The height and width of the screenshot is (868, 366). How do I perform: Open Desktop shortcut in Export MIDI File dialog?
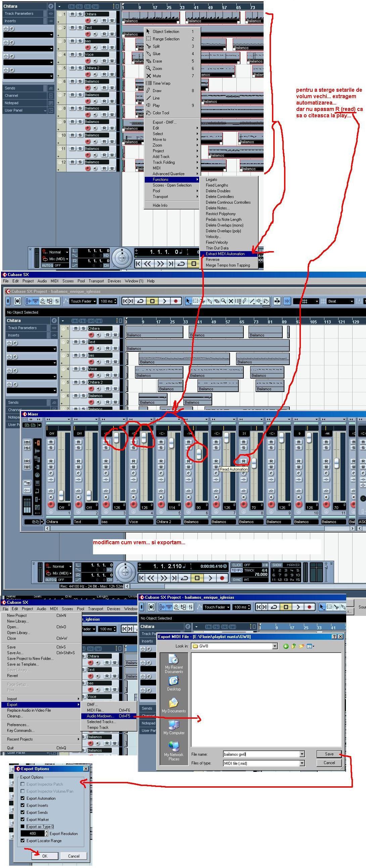174,684
